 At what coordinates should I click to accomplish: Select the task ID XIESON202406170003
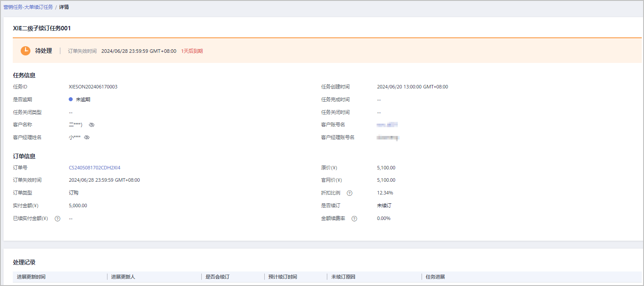[93, 87]
